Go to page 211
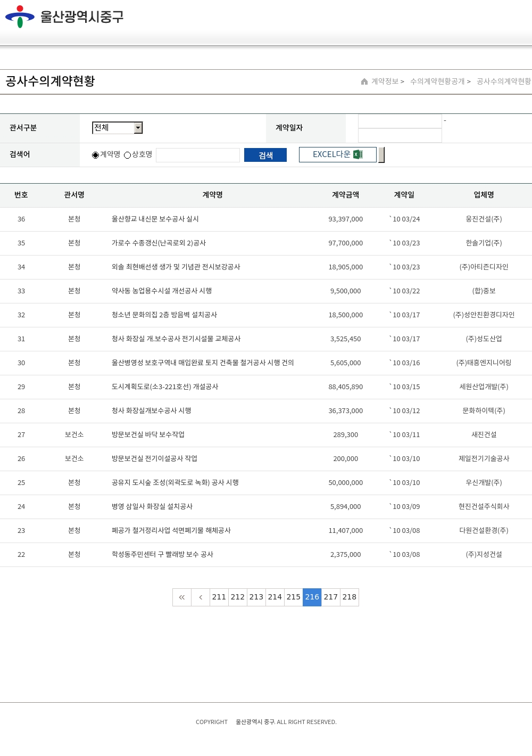532x756 pixels. [x=219, y=597]
